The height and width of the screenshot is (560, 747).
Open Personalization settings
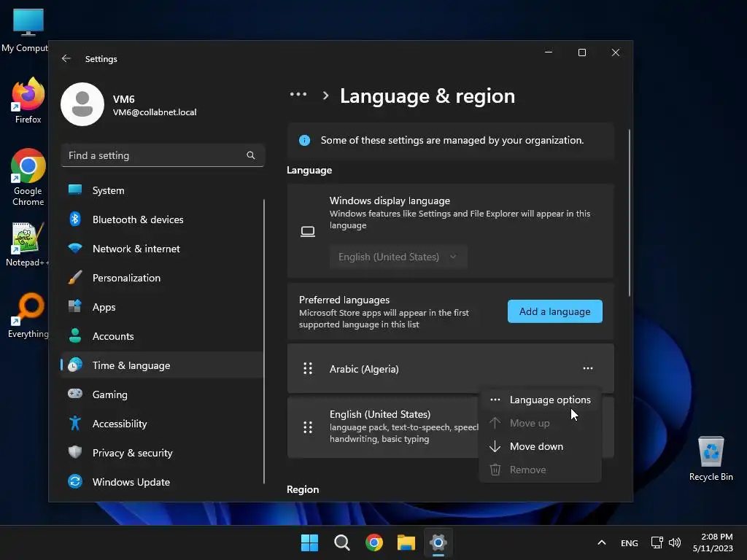(162, 278)
